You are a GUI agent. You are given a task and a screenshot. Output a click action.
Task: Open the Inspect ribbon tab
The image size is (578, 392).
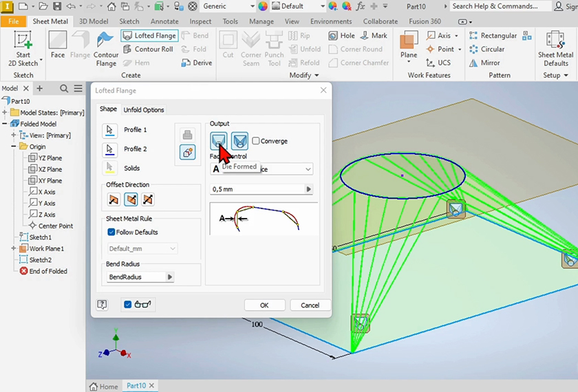(x=200, y=21)
